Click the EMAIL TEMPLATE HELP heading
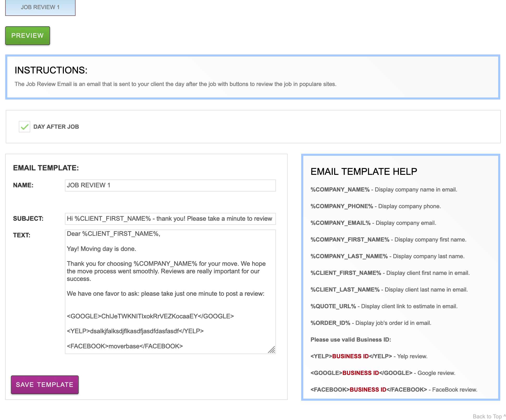 pyautogui.click(x=363, y=171)
